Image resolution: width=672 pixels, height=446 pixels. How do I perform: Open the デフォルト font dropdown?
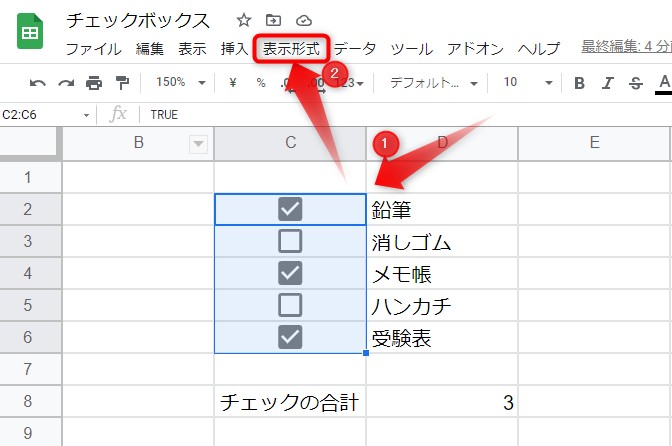[434, 83]
